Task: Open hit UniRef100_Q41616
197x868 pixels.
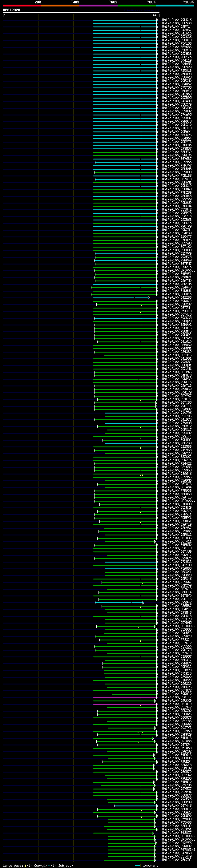Action: pyautogui.click(x=177, y=33)
